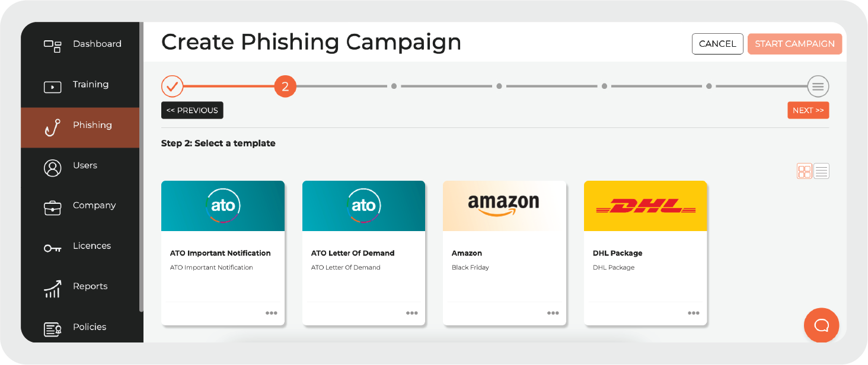
Task: Click the NEXT button to continue
Action: pyautogui.click(x=808, y=110)
